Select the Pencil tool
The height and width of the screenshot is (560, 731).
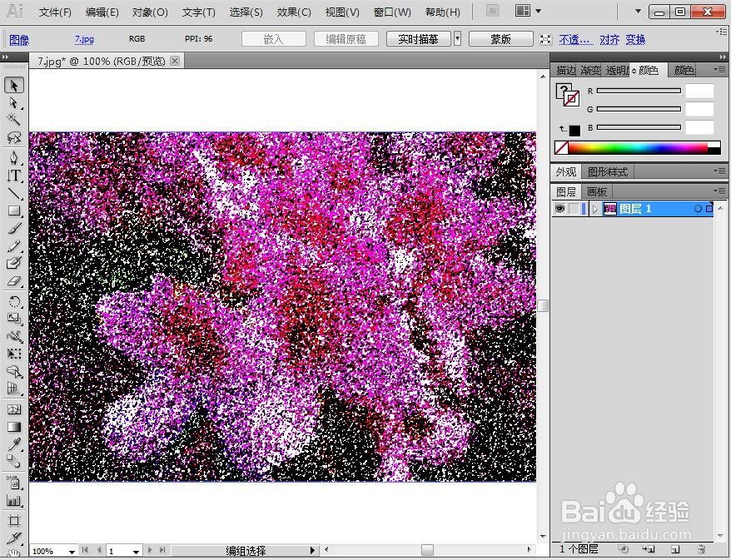tap(14, 245)
